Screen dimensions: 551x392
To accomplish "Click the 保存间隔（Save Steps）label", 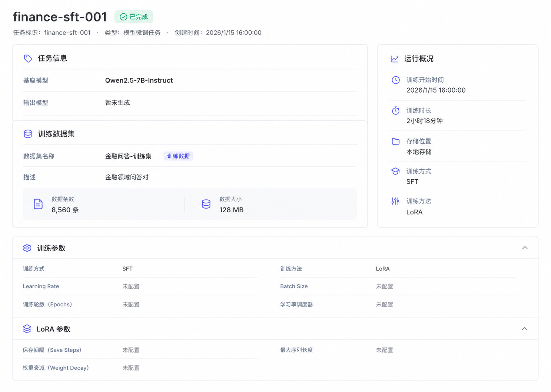I will (x=52, y=350).
